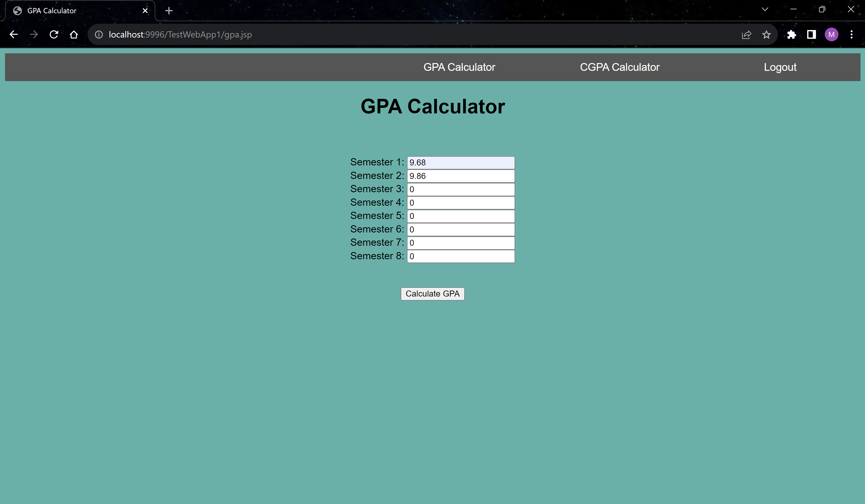Open the browser extensions puzzle icon
This screenshot has height=504, width=865.
pyautogui.click(x=792, y=34)
